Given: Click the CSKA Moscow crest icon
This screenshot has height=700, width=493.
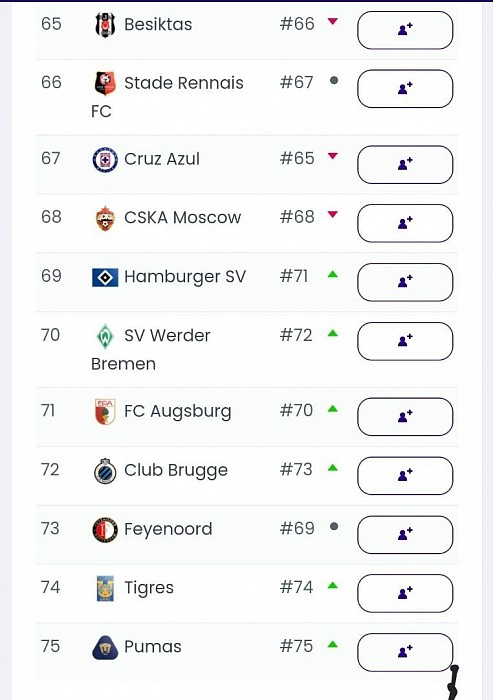Looking at the screenshot, I should pyautogui.click(x=105, y=218).
